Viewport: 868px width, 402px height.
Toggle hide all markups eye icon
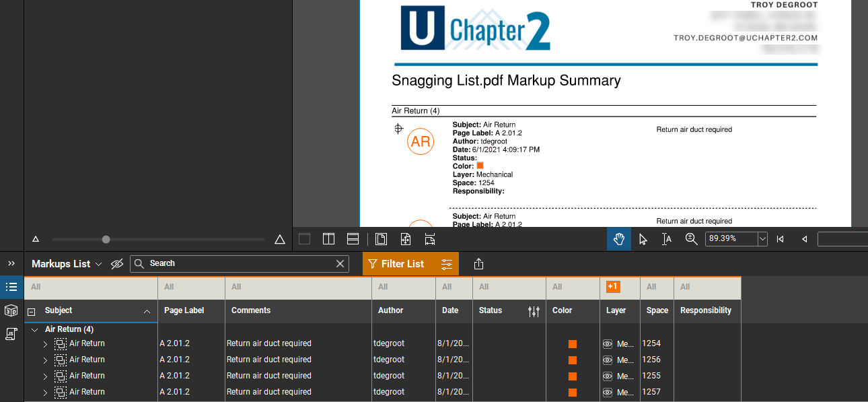[117, 264]
